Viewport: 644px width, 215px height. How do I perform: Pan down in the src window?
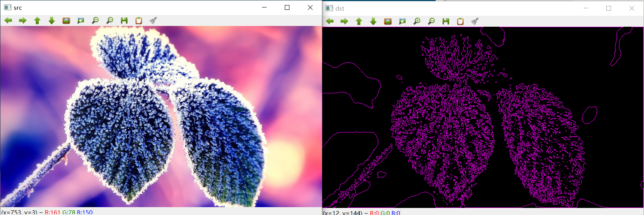[x=52, y=20]
